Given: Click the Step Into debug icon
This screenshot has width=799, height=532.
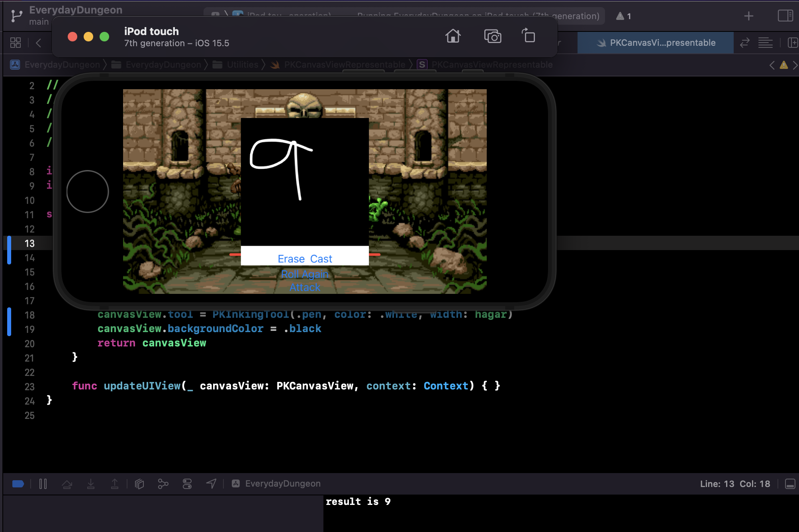Looking at the screenshot, I should [91, 484].
